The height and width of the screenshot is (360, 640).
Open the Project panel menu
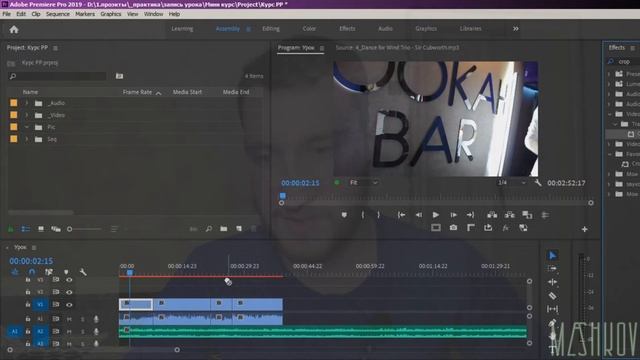[x=55, y=48]
